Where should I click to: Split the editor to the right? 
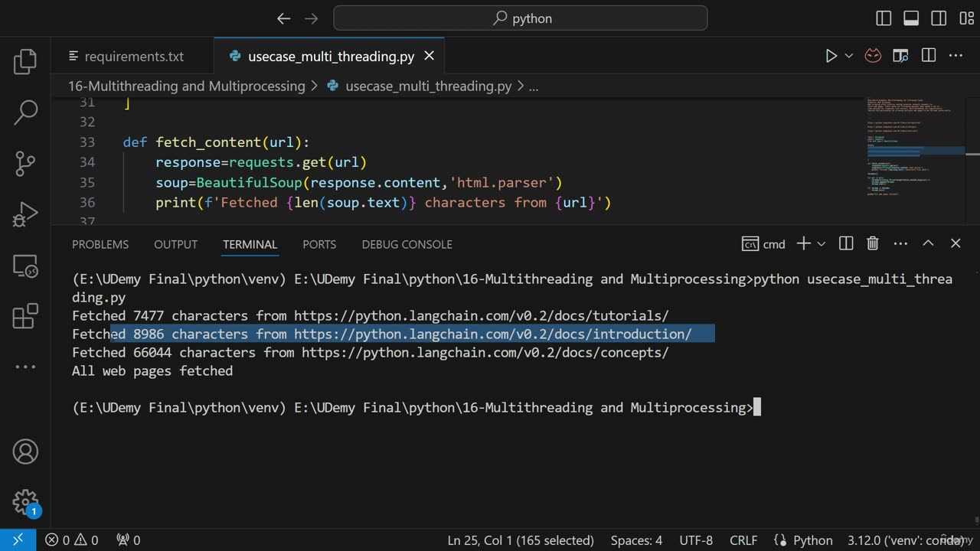click(929, 56)
